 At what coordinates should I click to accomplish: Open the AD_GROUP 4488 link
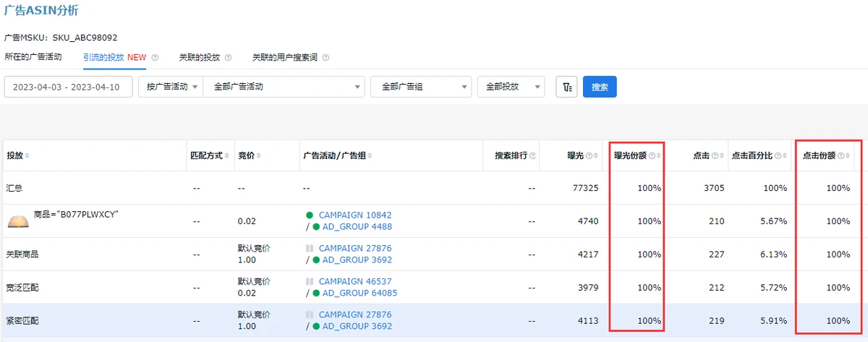tap(357, 227)
